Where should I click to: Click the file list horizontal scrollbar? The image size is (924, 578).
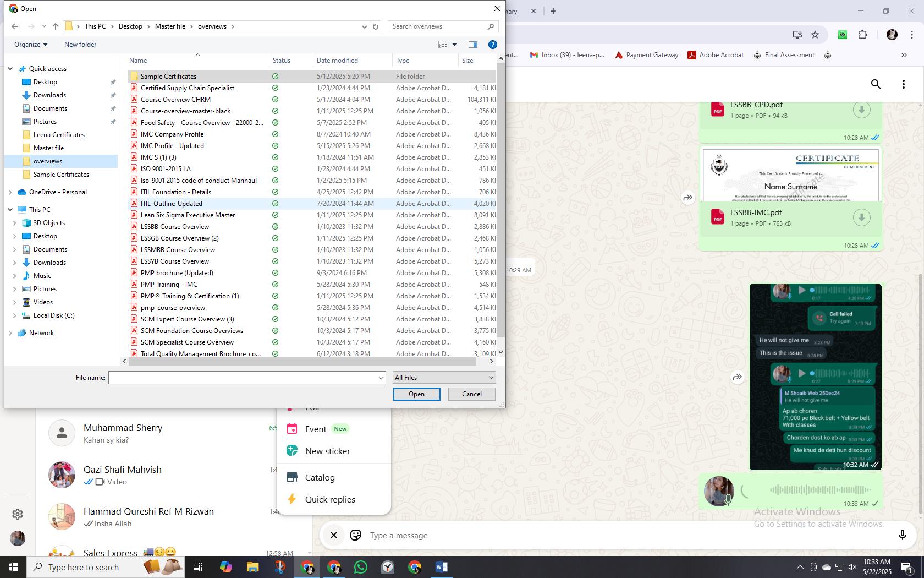point(301,362)
